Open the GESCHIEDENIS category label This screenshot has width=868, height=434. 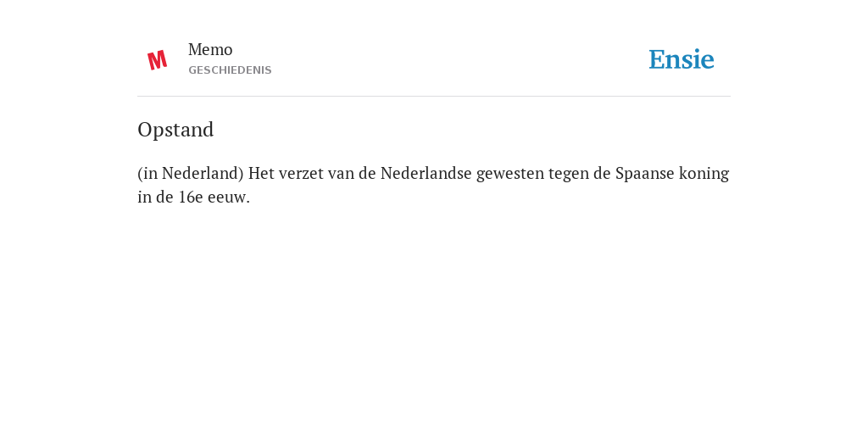(x=230, y=70)
